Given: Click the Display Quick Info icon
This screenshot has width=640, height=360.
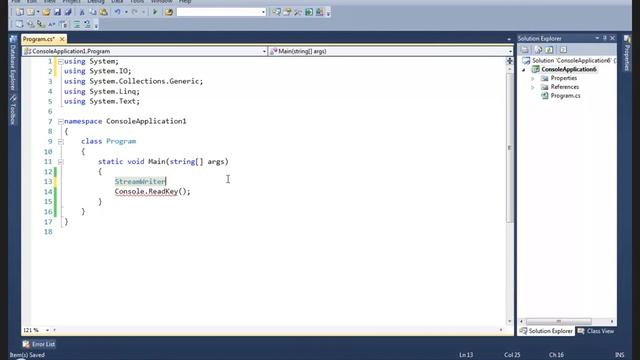Looking at the screenshot, I should pyautogui.click(x=40, y=24).
